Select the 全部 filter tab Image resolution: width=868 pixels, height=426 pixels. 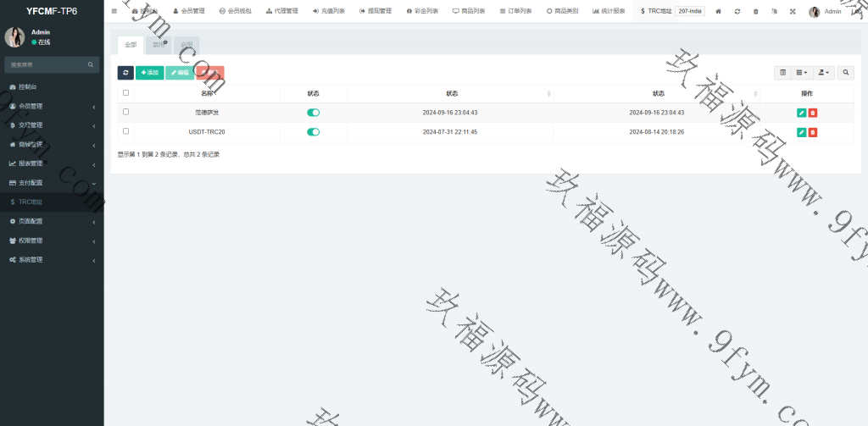130,44
